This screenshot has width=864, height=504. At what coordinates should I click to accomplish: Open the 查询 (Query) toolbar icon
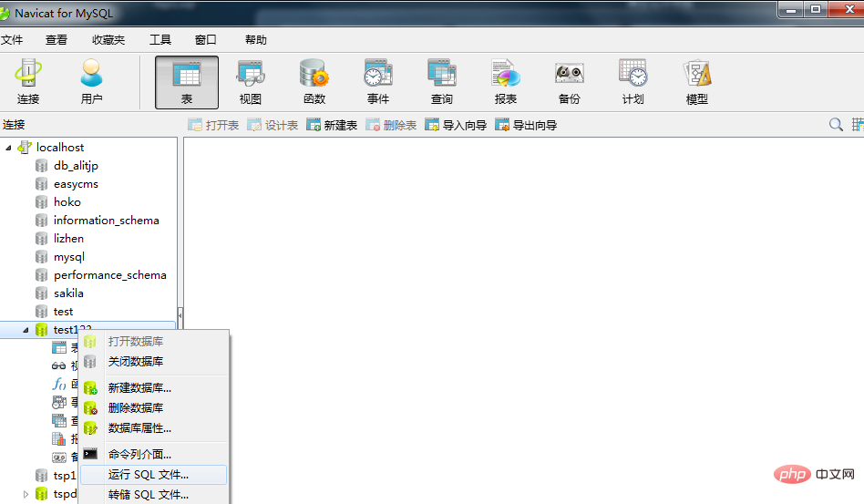pyautogui.click(x=442, y=82)
